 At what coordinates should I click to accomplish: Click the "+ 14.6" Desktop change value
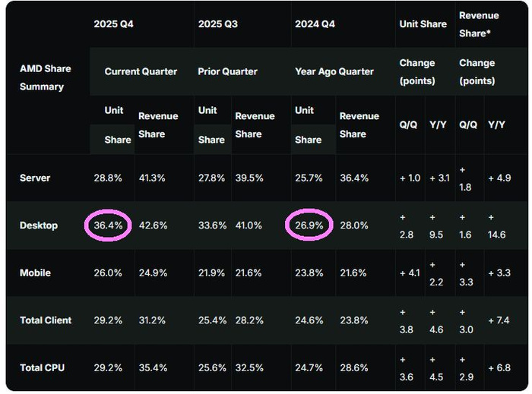[x=496, y=226]
